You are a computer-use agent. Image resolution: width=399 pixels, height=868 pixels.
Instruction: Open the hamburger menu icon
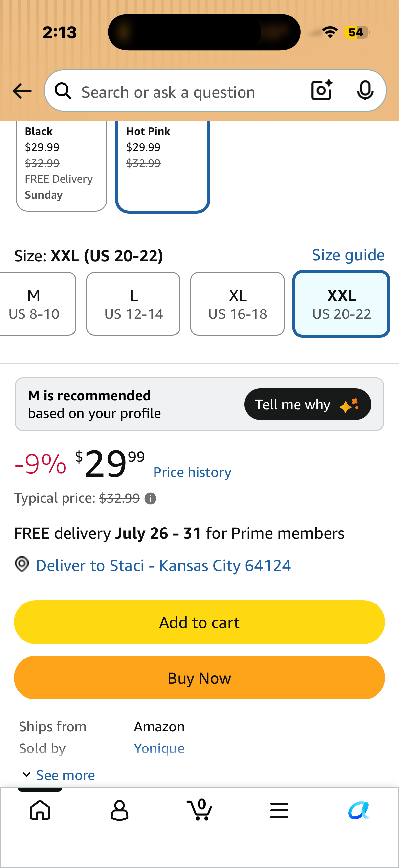pyautogui.click(x=279, y=810)
